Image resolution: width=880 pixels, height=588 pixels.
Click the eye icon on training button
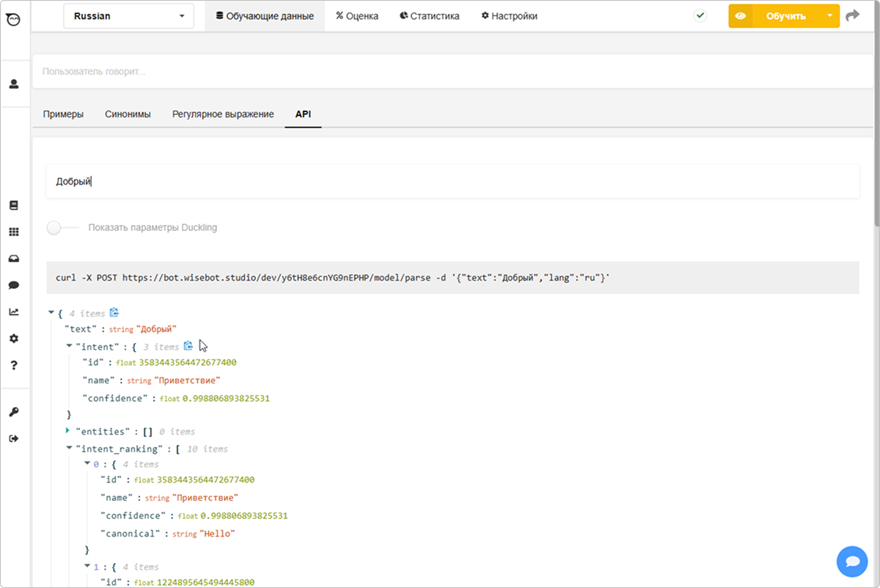[740, 16]
